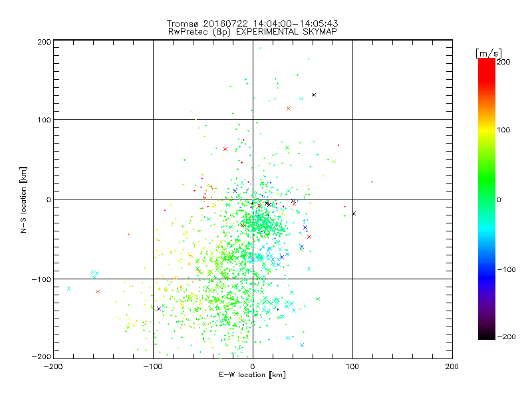Image resolution: width=532 pixels, height=399 pixels.
Task: Click the y-axis tick label '200'
Action: tap(44, 42)
